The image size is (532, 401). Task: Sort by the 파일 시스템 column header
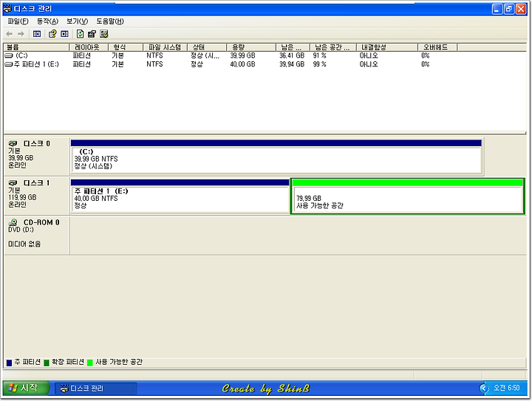coord(165,47)
